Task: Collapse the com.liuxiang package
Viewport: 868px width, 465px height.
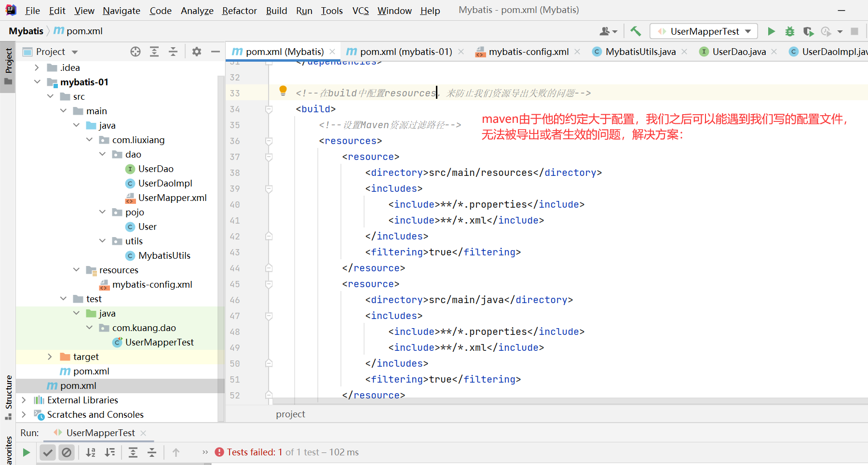Action: click(x=89, y=140)
